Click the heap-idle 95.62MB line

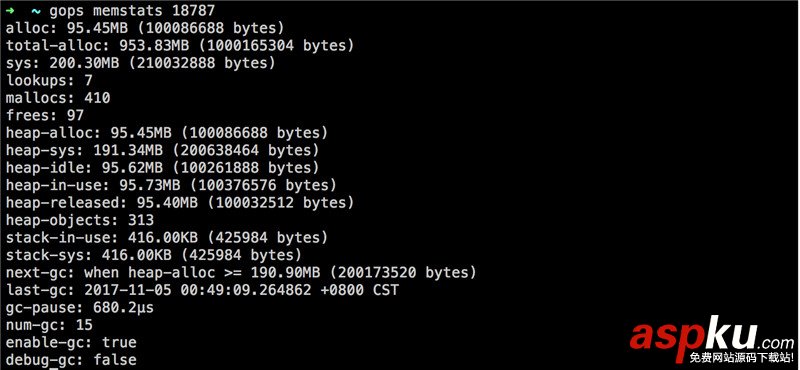[x=162, y=168]
